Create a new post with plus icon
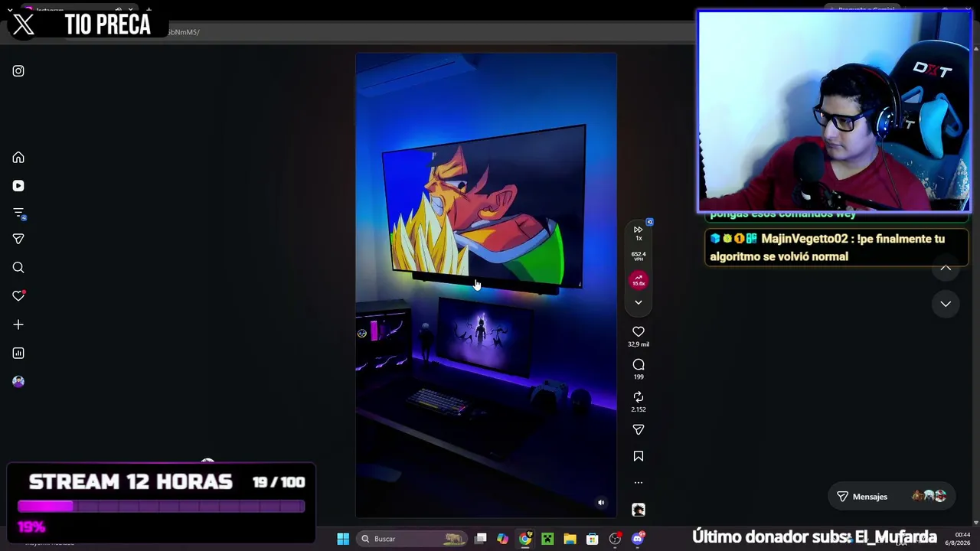 point(18,324)
